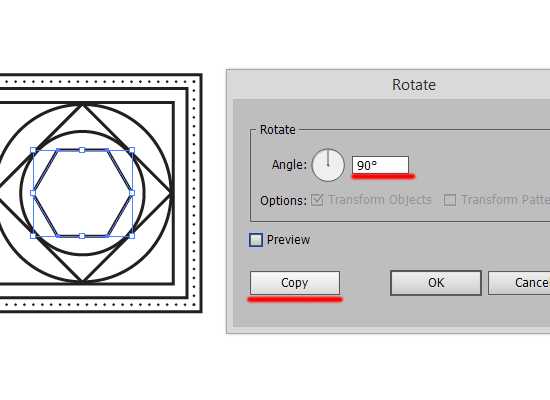This screenshot has width=550, height=400.
Task: Select the diamond shape's top vertex
Action: 82,105
